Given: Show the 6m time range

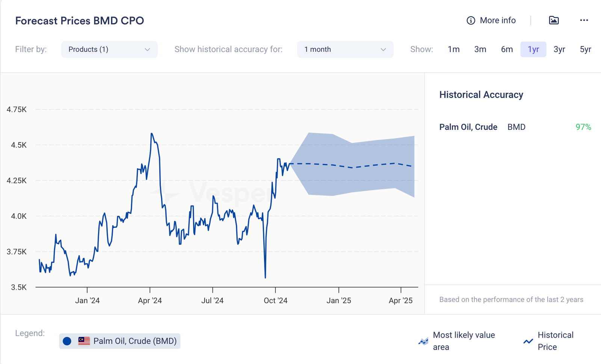Looking at the screenshot, I should click(507, 50).
